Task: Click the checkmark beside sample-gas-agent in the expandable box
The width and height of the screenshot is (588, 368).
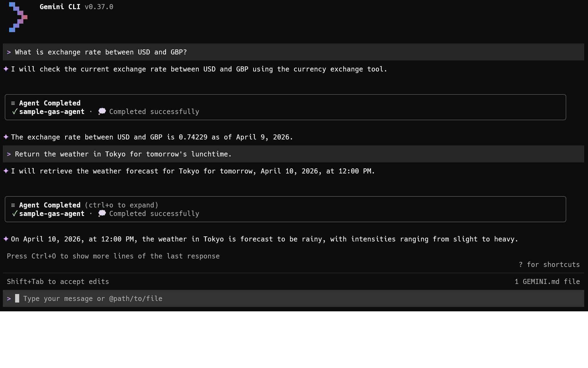Action: click(x=14, y=213)
